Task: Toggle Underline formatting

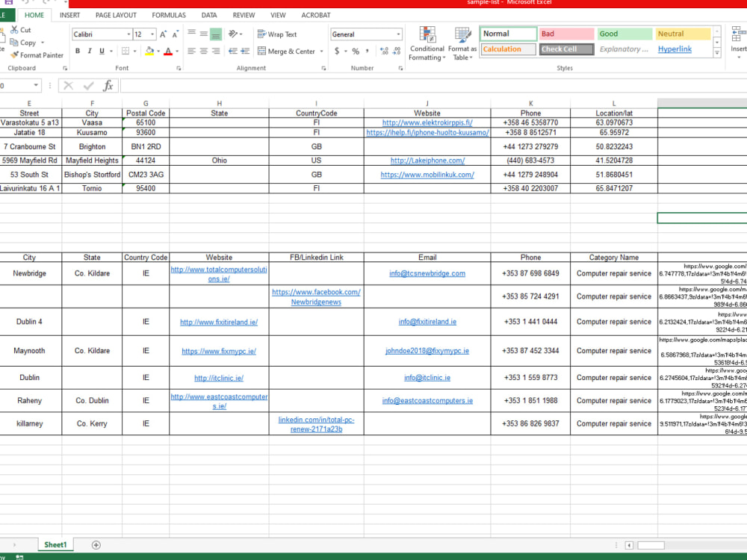Action: coord(102,51)
